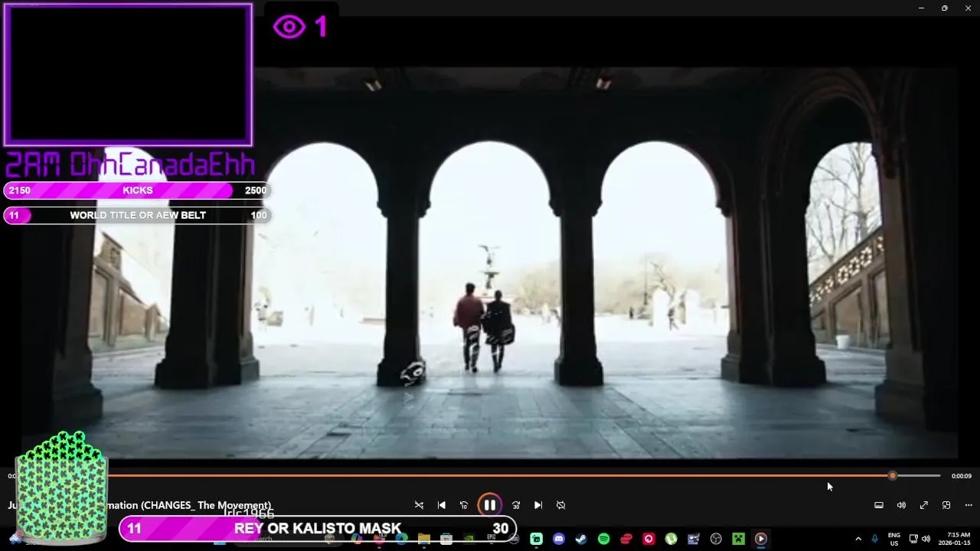The height and width of the screenshot is (551, 980).
Task: Toggle shuffle in the media player
Action: (x=419, y=505)
